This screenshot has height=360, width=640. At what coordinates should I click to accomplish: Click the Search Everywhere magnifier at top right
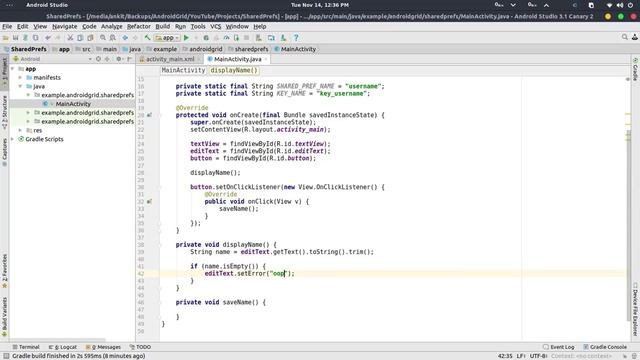pos(624,37)
